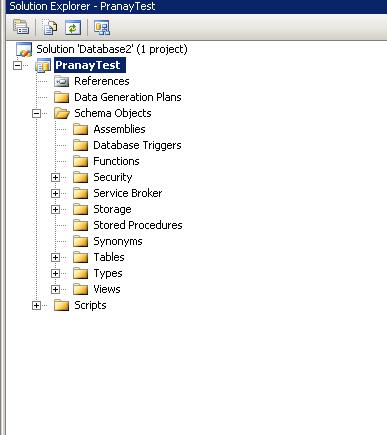
Task: Select the Synonyms label
Action: tap(118, 241)
